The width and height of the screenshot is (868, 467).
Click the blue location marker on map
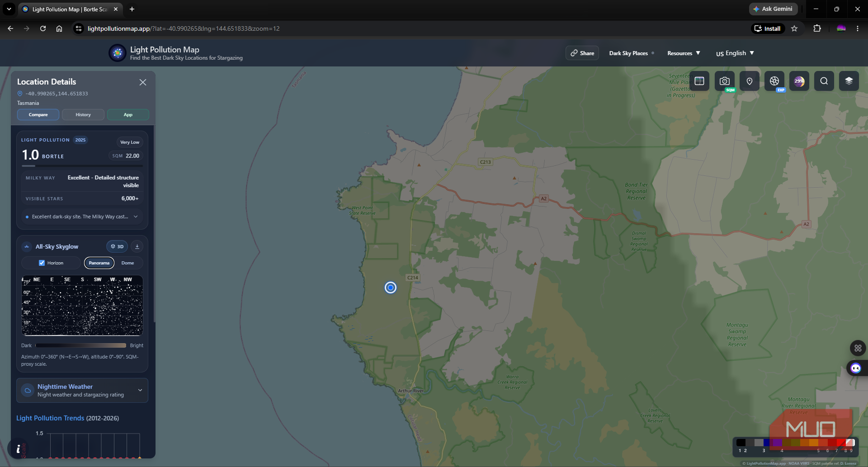point(391,288)
